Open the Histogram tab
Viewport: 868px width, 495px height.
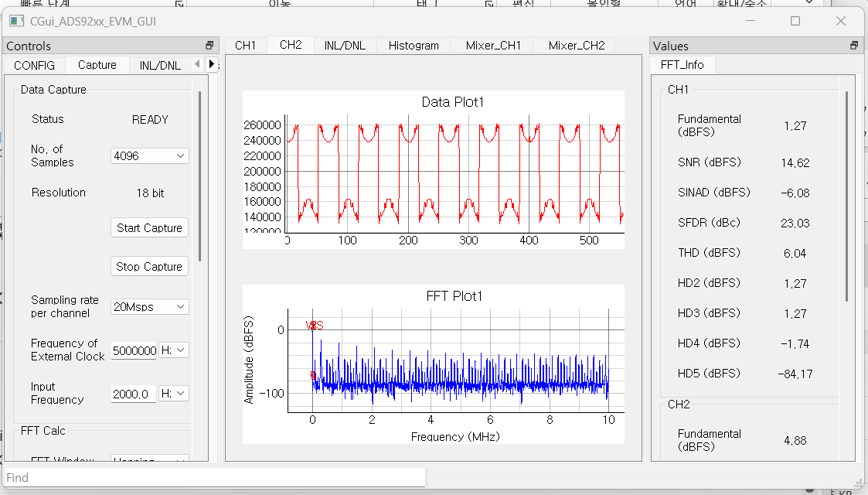(414, 46)
